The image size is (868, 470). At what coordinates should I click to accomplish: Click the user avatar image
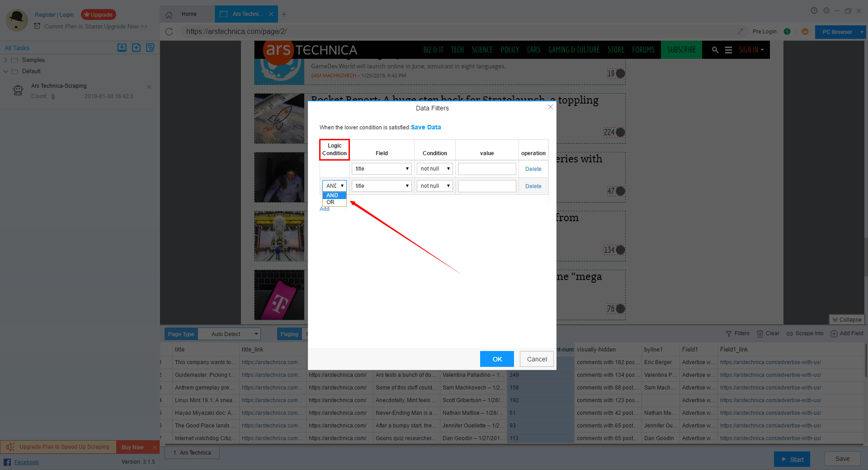(17, 19)
